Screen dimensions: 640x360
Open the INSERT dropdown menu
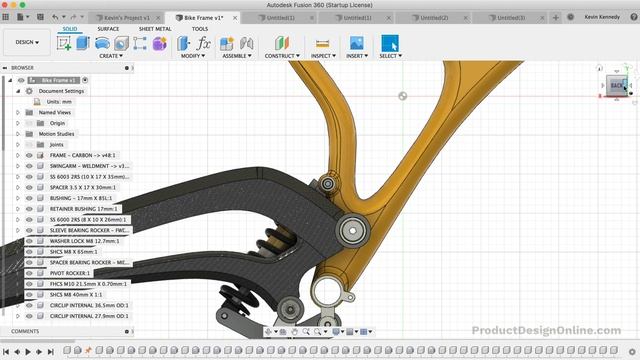tap(357, 56)
